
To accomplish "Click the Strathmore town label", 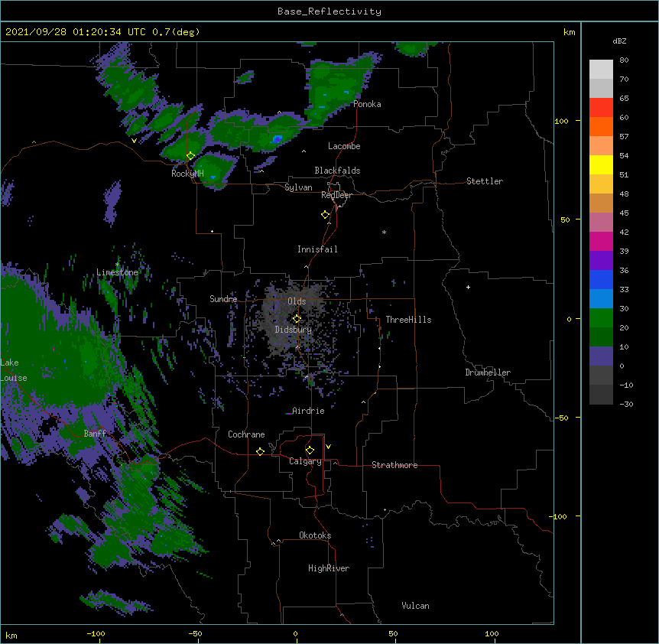I will coord(394,465).
